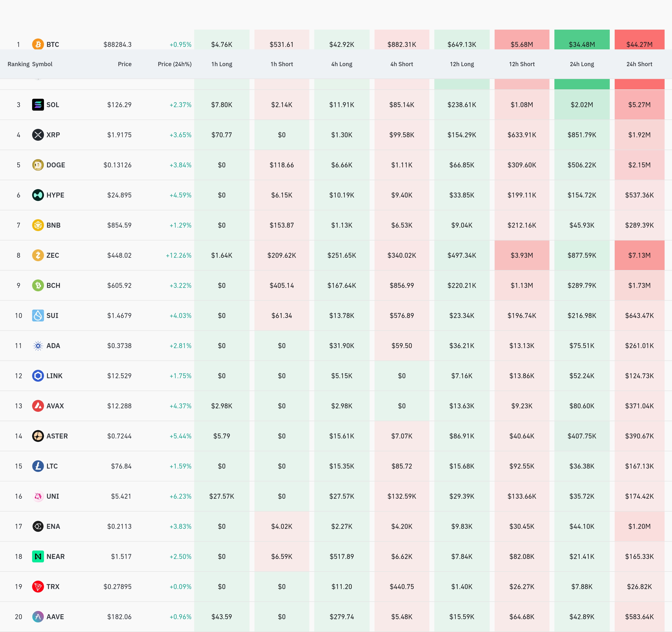The width and height of the screenshot is (672, 632).
Task: Sort by 1h Long column header
Action: pyautogui.click(x=221, y=64)
